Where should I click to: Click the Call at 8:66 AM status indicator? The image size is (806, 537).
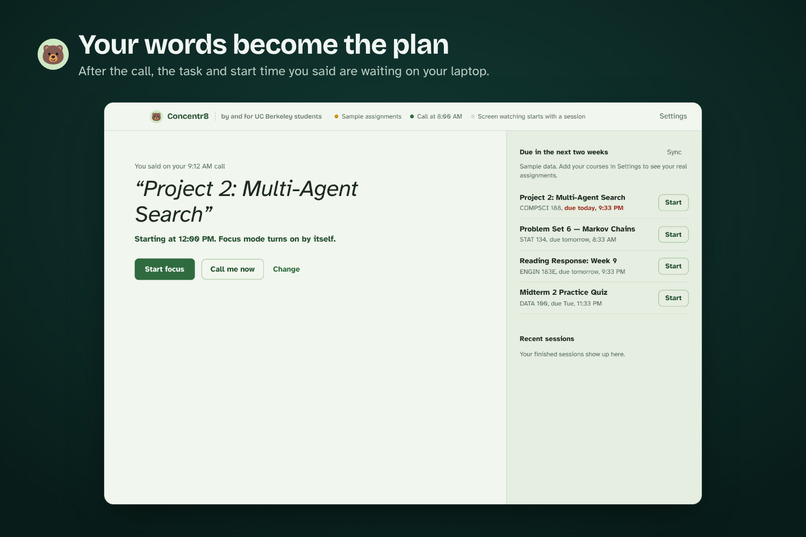[x=436, y=117]
